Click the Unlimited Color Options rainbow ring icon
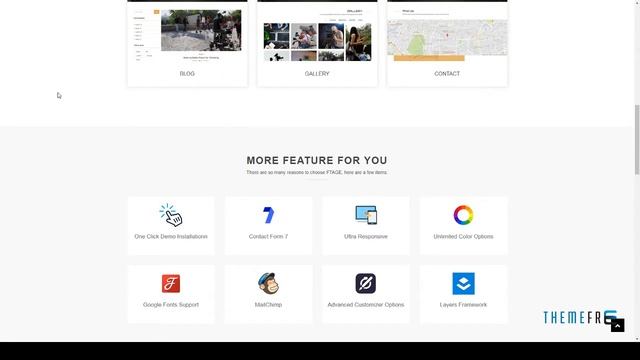 (x=463, y=215)
